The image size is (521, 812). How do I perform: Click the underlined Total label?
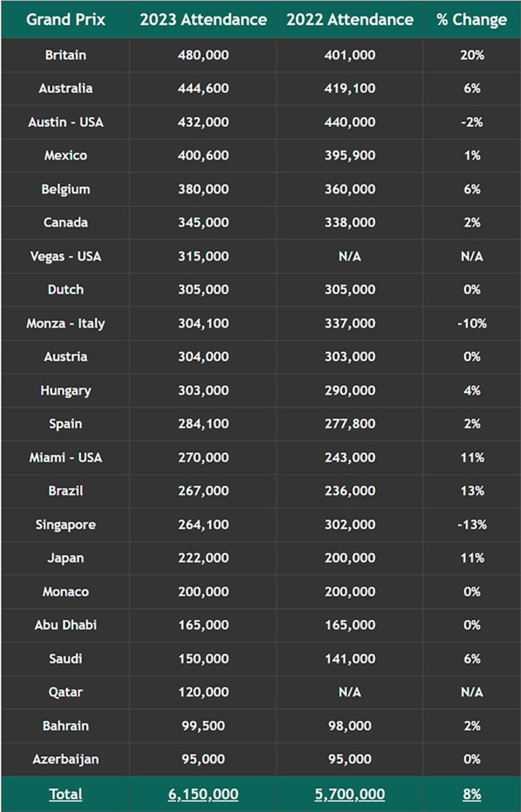pos(66,794)
